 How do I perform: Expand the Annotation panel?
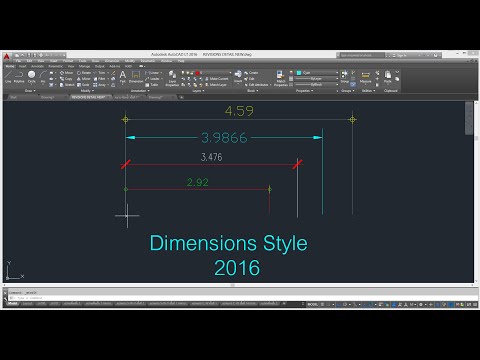click(140, 91)
